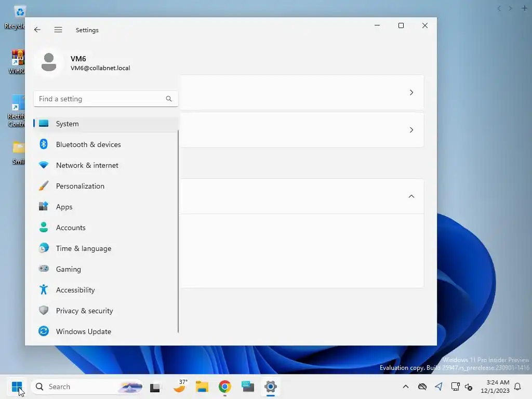532x399 pixels.
Task: Open the Apps settings category
Action: tap(106, 207)
